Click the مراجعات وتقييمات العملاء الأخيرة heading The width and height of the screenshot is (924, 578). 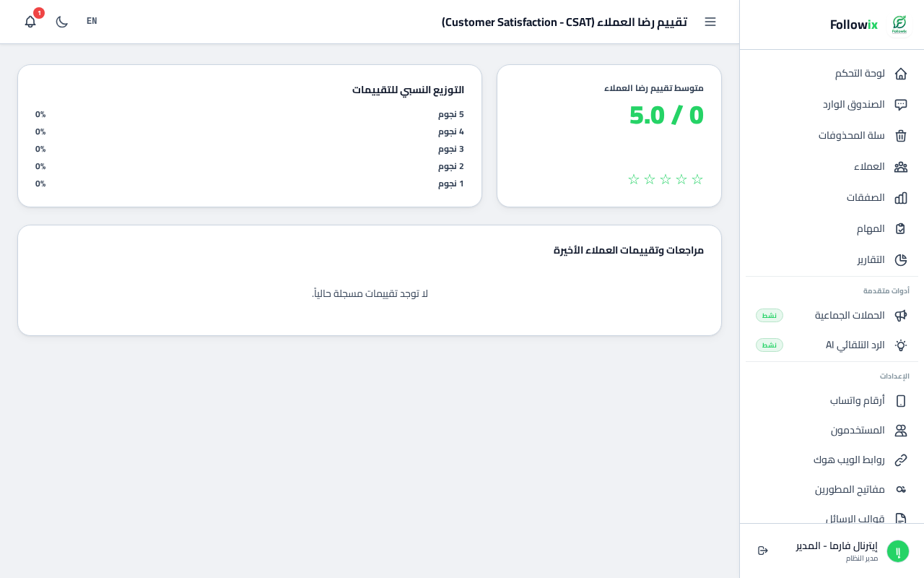[629, 250]
